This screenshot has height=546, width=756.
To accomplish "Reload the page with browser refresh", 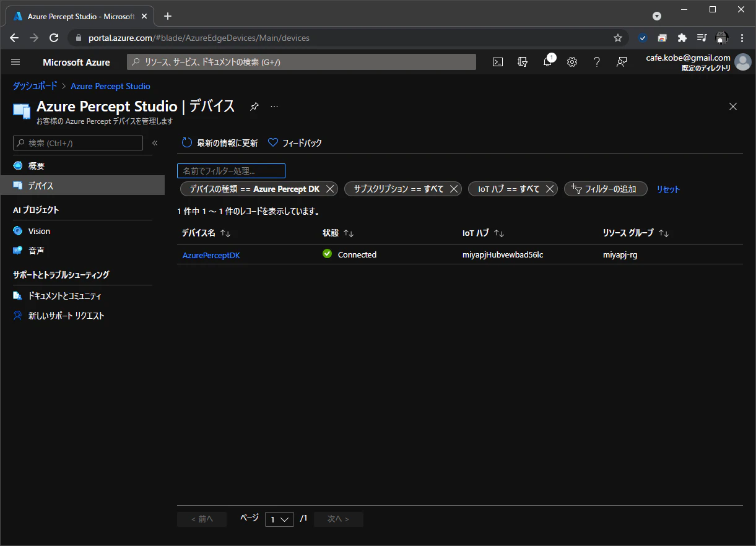I will click(x=54, y=38).
